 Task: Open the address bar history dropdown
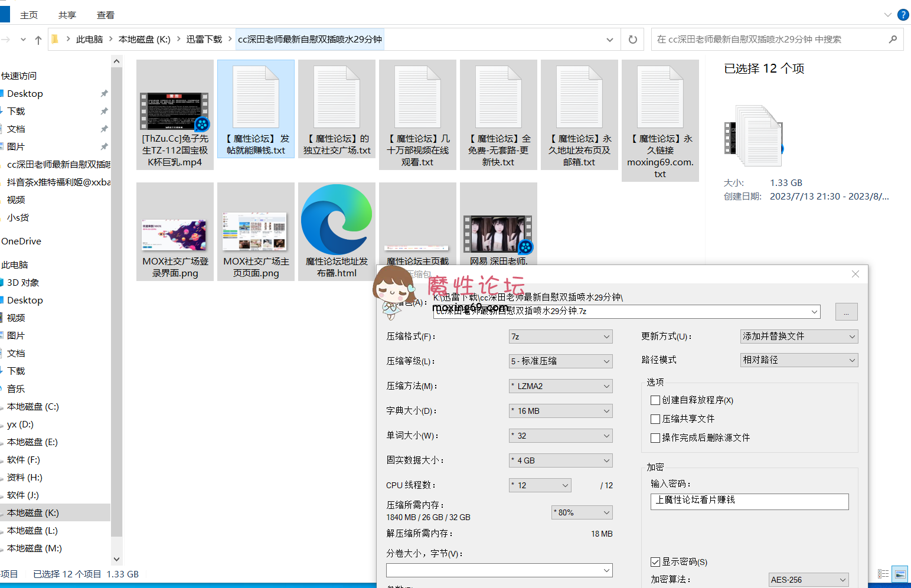pos(609,40)
